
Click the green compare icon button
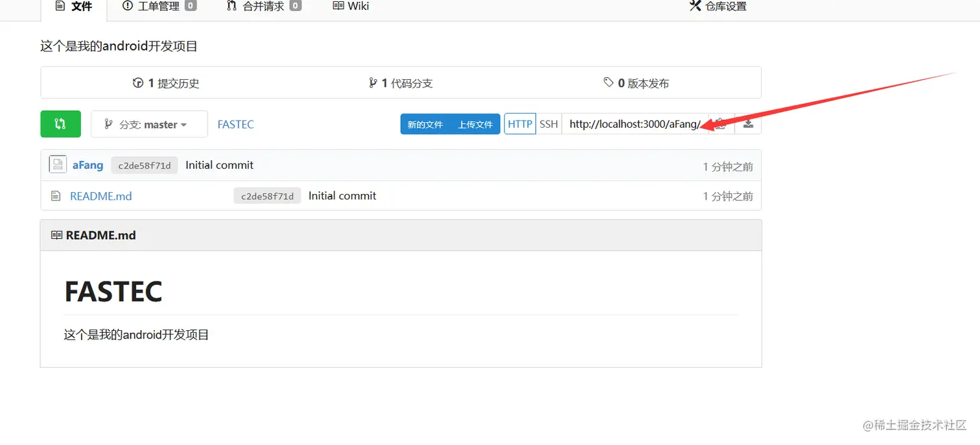click(60, 124)
